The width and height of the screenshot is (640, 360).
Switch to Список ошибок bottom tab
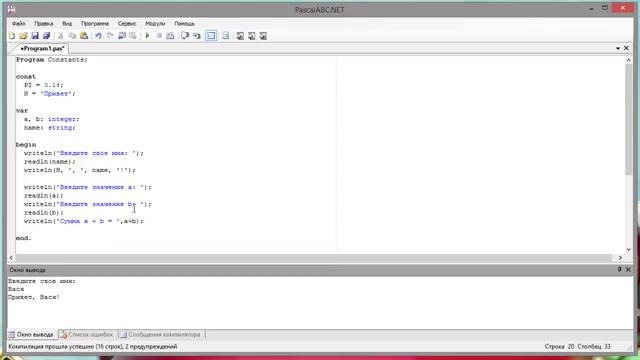[x=87, y=335]
